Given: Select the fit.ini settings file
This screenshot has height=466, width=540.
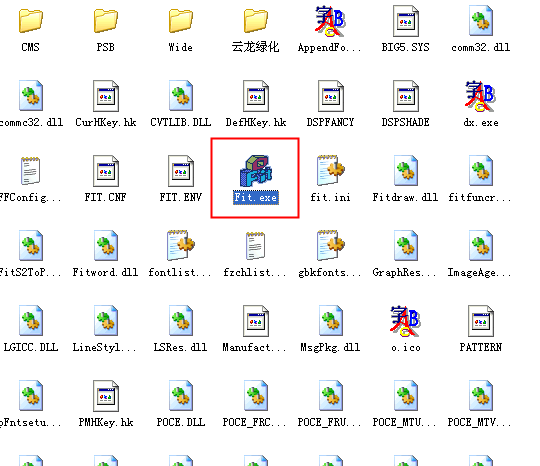Looking at the screenshot, I should click(x=331, y=171).
